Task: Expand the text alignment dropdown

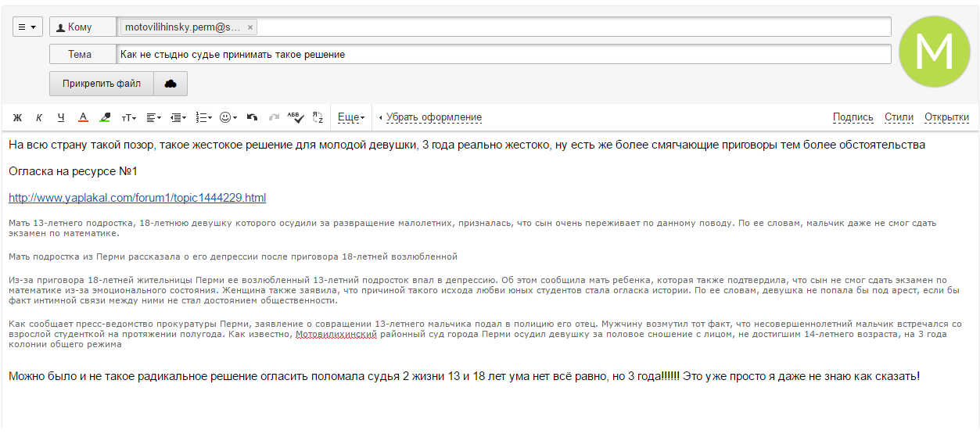Action: click(153, 117)
